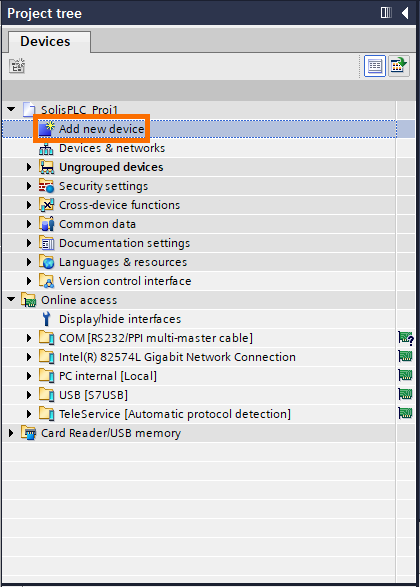Expand the Common data node
The height and width of the screenshot is (587, 420).
(29, 224)
